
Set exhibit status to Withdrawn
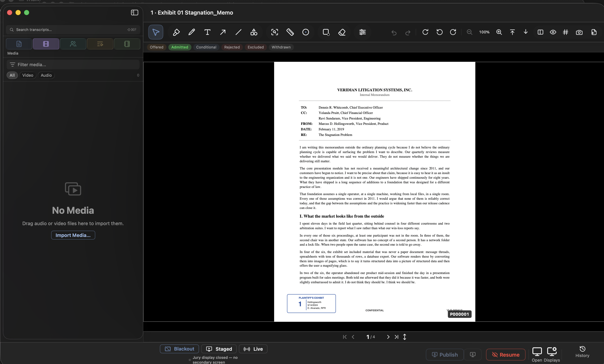(x=281, y=47)
